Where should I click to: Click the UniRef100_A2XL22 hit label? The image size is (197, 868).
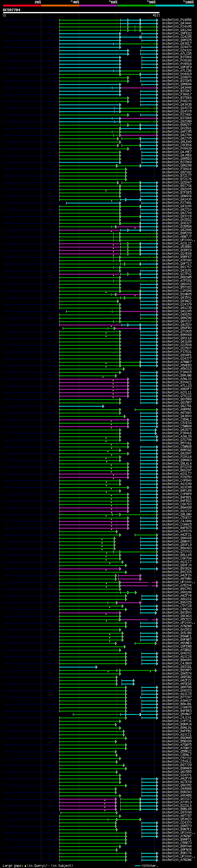coord(177,243)
